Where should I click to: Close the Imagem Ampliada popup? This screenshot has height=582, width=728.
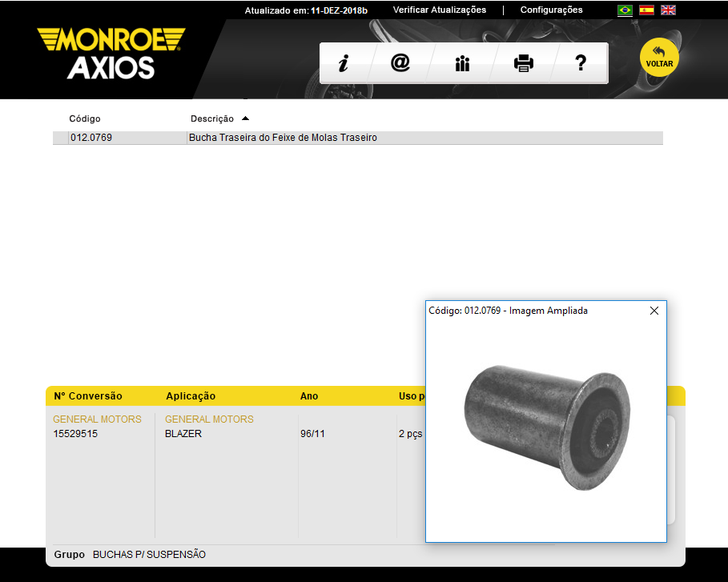click(x=654, y=311)
